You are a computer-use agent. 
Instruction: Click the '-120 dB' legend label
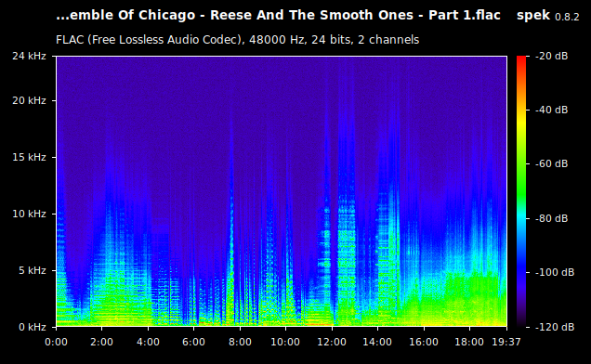[555, 327]
